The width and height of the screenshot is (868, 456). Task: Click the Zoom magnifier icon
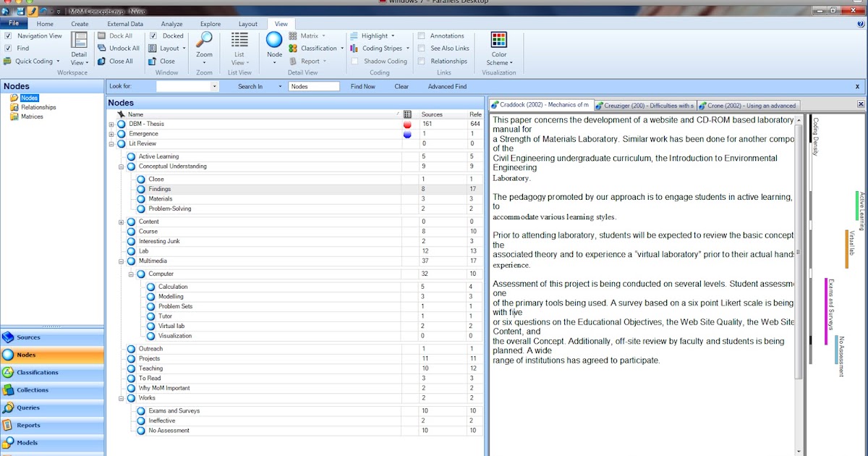click(x=205, y=40)
